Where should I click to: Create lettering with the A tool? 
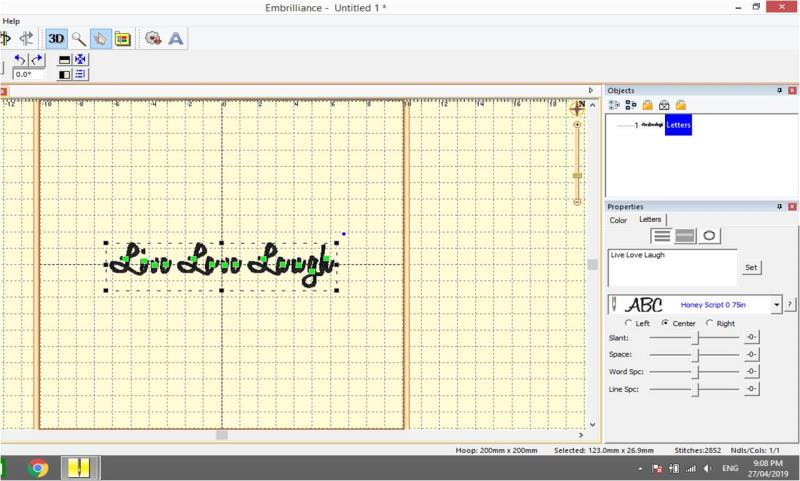coord(176,39)
